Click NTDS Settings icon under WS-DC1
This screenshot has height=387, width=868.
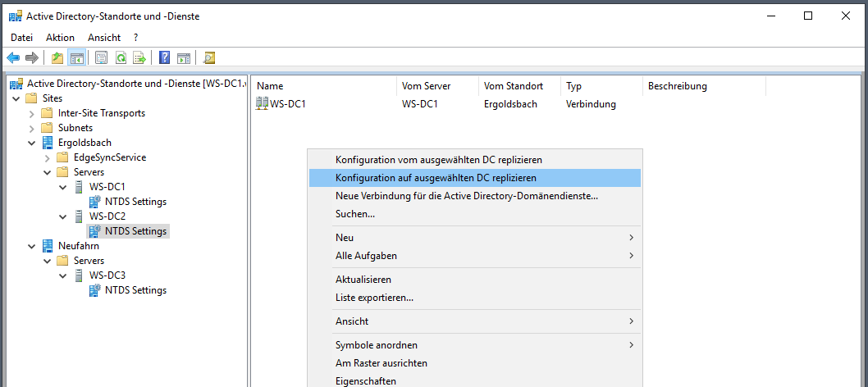click(x=95, y=201)
